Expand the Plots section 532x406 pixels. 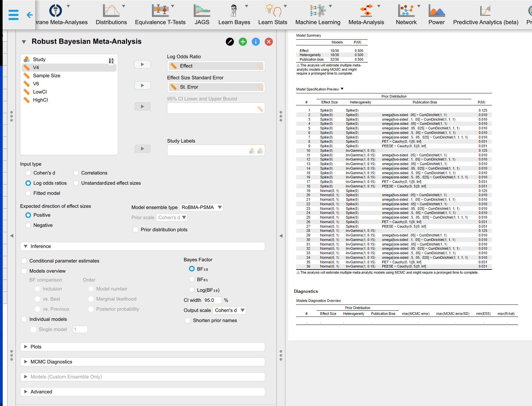143,347
